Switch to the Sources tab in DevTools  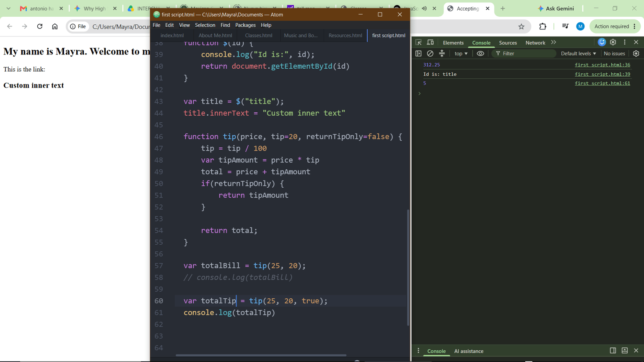coord(508,43)
